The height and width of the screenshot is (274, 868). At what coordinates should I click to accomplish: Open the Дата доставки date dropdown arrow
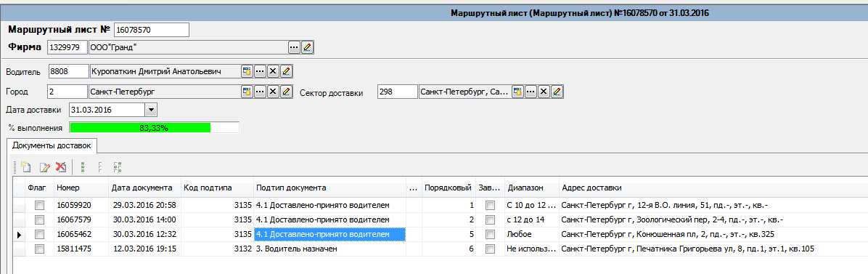tap(151, 110)
